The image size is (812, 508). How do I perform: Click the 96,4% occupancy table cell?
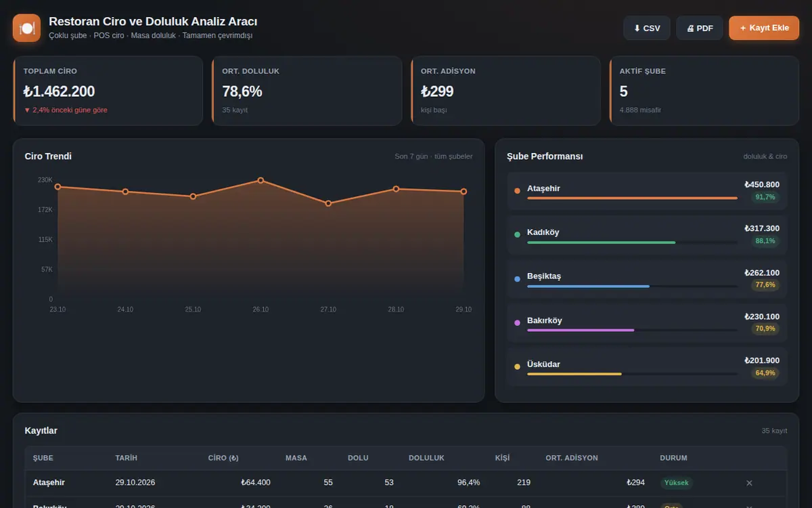coord(468,483)
